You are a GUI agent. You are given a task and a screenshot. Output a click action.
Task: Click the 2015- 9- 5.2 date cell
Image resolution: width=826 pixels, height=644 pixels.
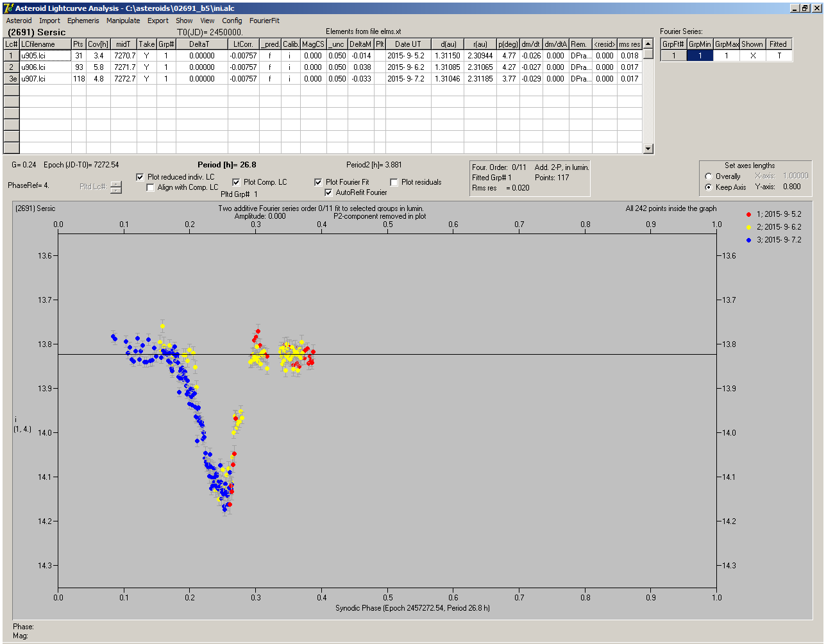(x=409, y=56)
